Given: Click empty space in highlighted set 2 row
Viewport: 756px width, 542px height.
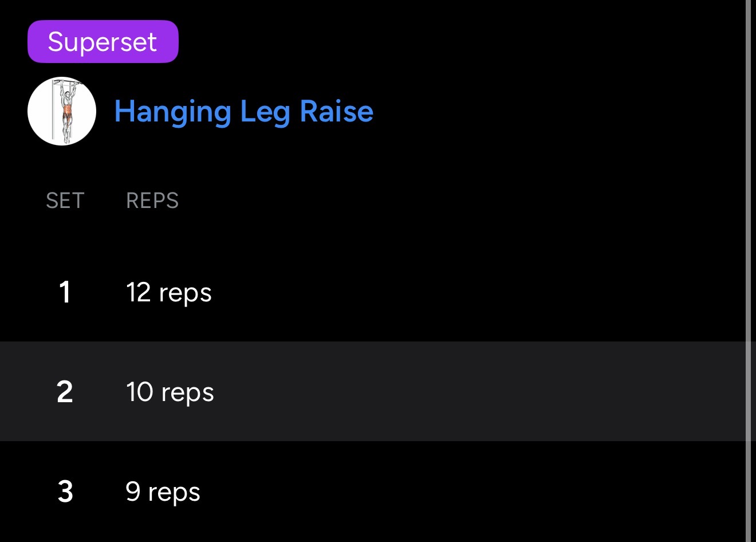Looking at the screenshot, I should (x=458, y=392).
